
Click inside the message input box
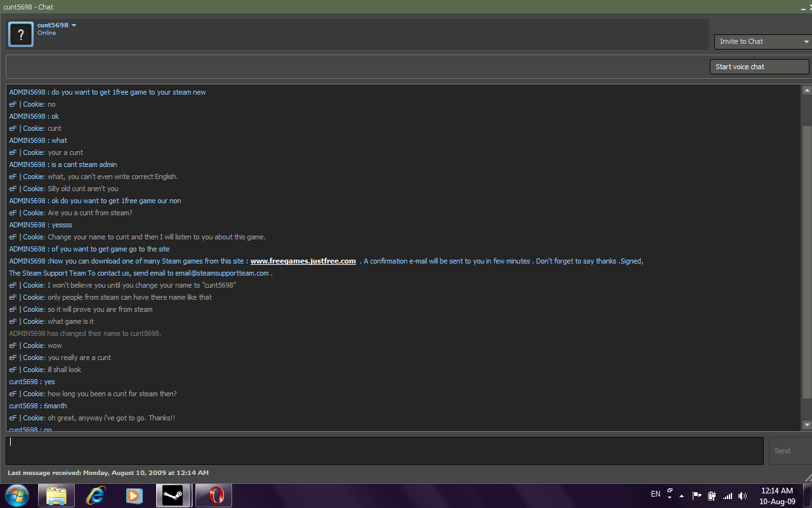(x=384, y=451)
